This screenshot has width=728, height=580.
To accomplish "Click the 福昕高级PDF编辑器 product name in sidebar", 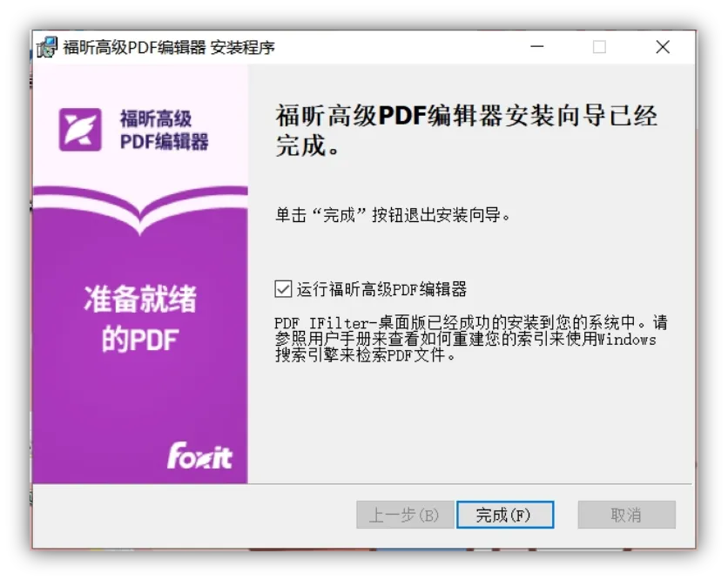I will click(x=165, y=130).
